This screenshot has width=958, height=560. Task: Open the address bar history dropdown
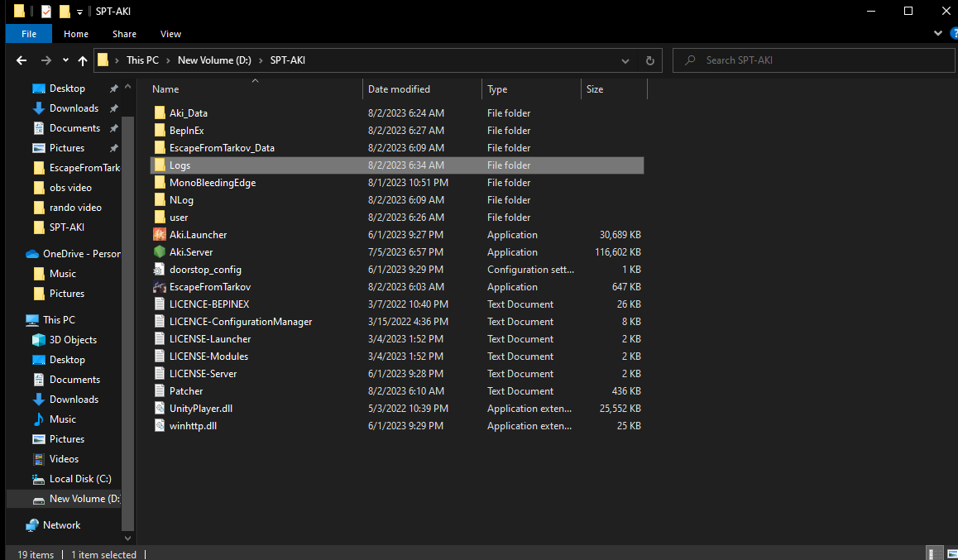pyautogui.click(x=625, y=60)
